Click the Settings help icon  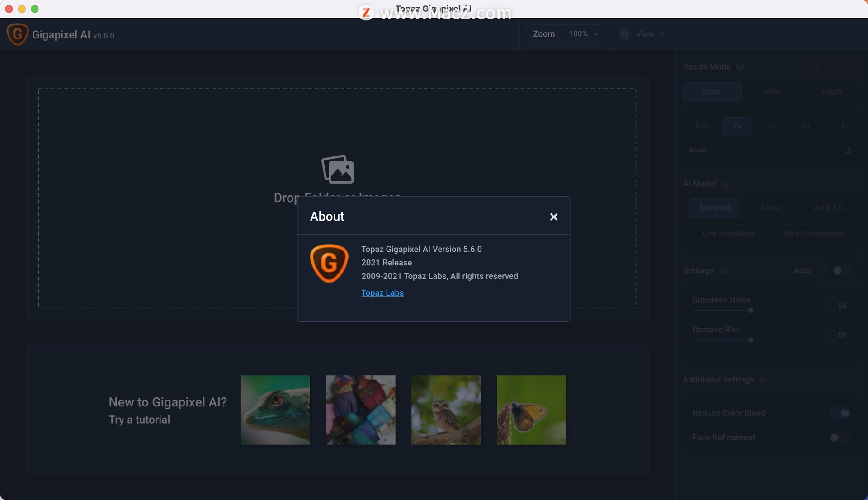[x=723, y=271]
